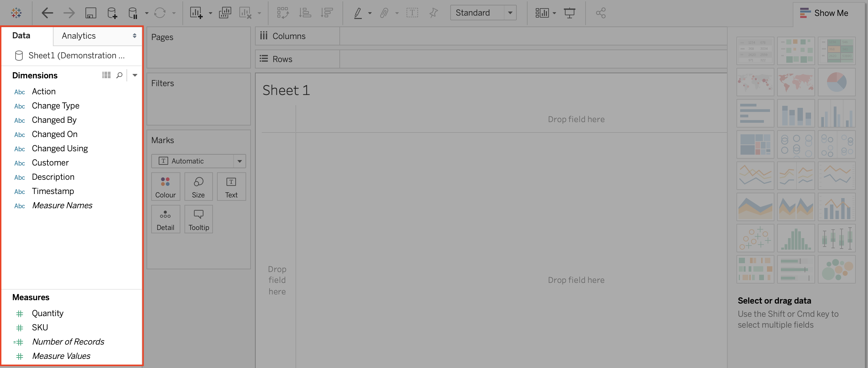Image resolution: width=868 pixels, height=368 pixels.
Task: Toggle the View Data grid icon in Dimensions
Action: click(x=106, y=75)
